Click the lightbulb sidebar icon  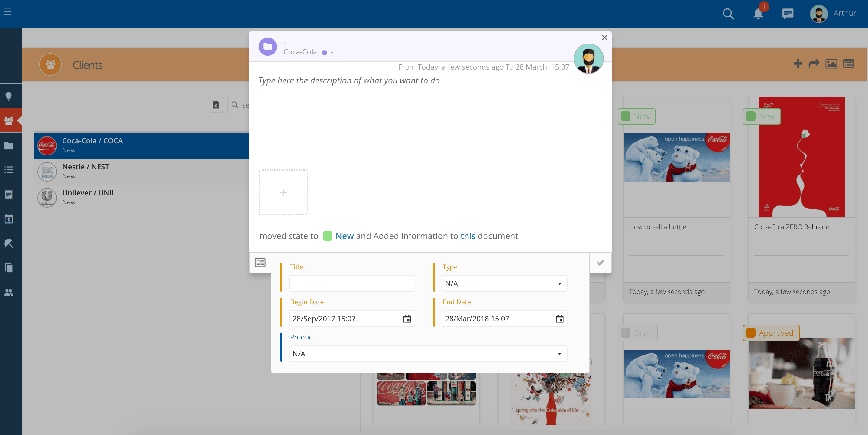[9, 96]
